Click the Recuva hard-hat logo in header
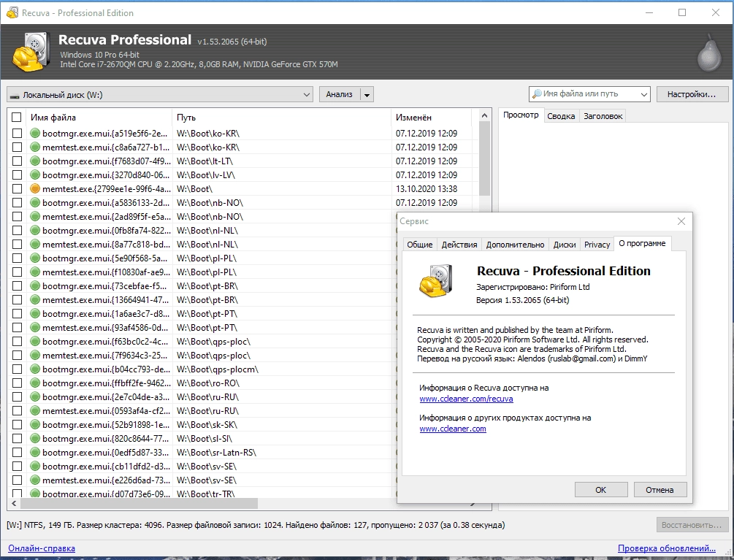734x560 pixels. coord(31,51)
